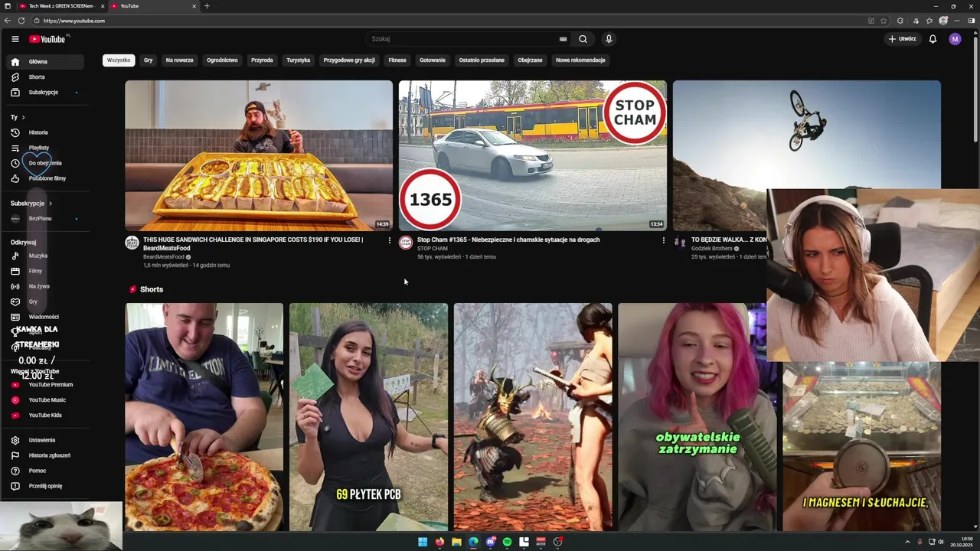Open the pizza cutting Short

(204, 417)
